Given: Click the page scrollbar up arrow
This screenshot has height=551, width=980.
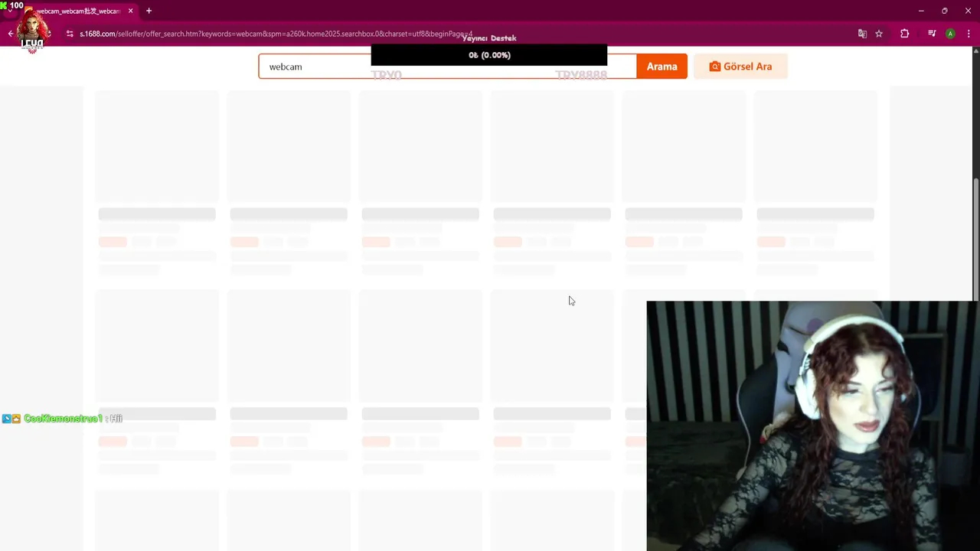Looking at the screenshot, I should [975, 51].
